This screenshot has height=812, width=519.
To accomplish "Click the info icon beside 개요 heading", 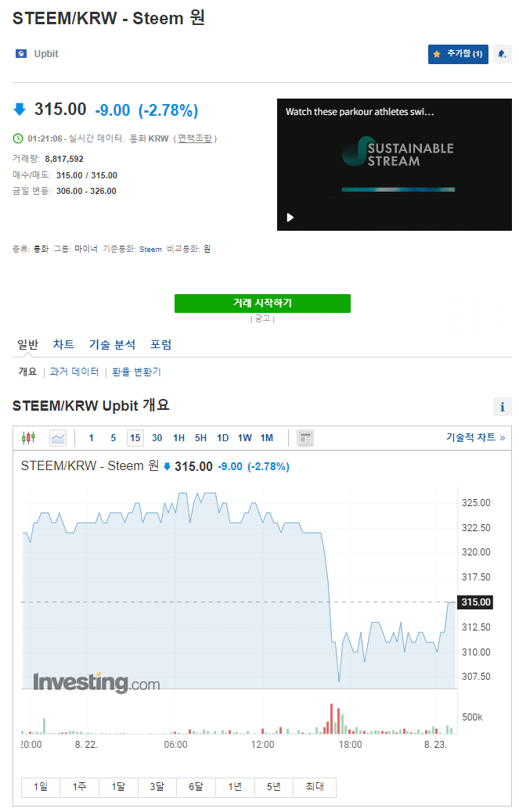I will point(502,407).
